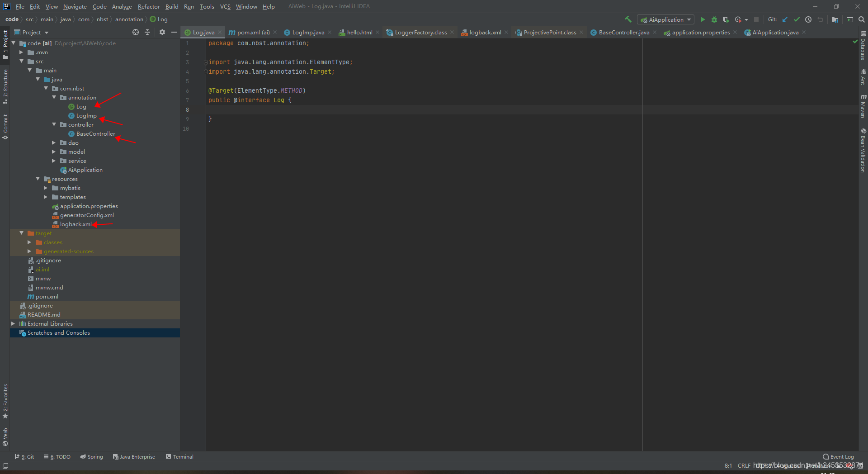
Task: Collapse the target folder
Action: click(x=22, y=233)
